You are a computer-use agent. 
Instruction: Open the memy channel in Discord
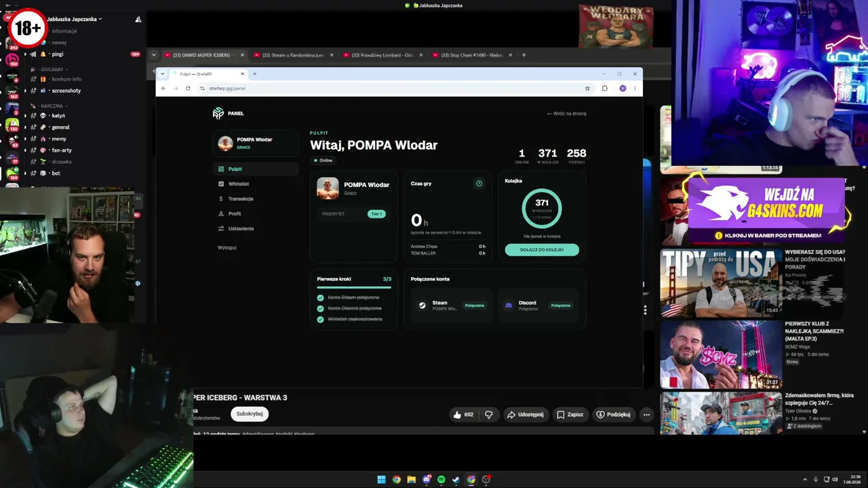(85, 139)
